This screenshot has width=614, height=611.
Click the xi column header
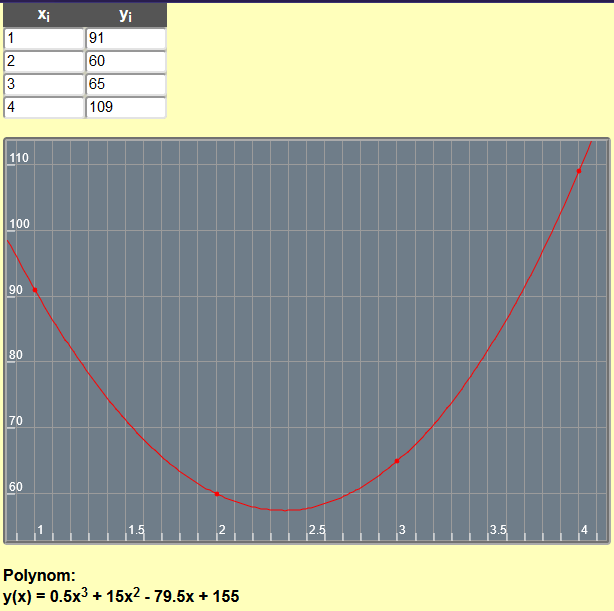click(44, 15)
